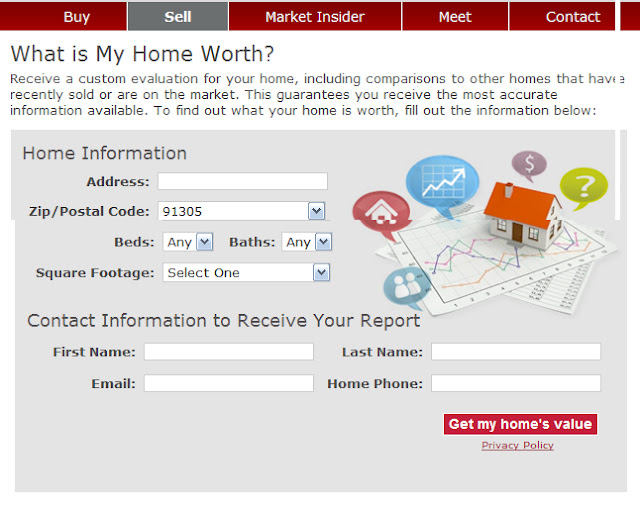Image resolution: width=640 pixels, height=510 pixels.
Task: Click the Last Name input field
Action: point(516,351)
